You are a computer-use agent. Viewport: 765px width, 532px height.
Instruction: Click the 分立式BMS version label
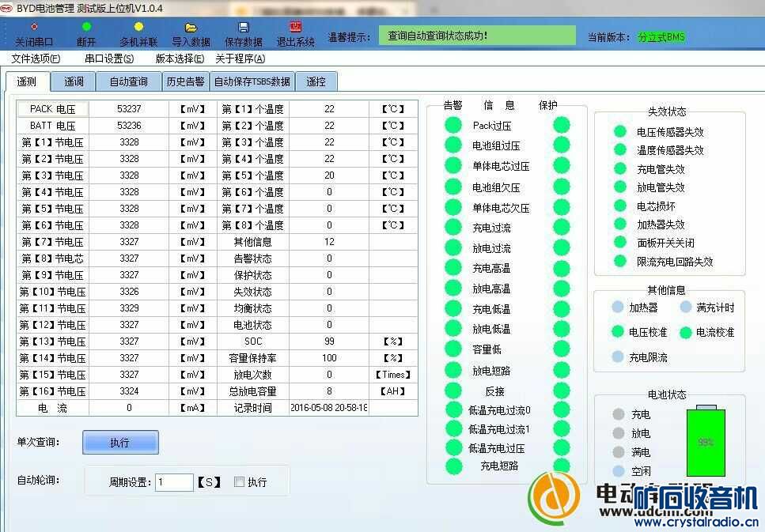pos(661,37)
